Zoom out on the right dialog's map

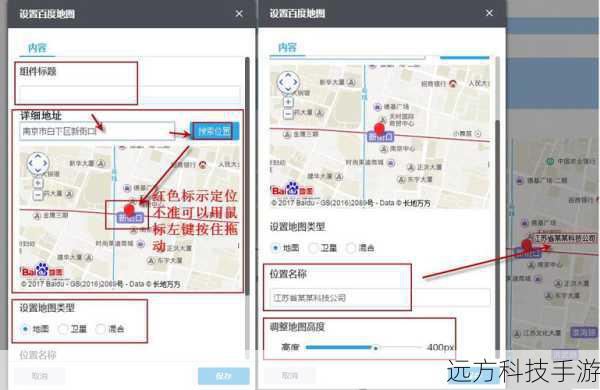[x=288, y=114]
